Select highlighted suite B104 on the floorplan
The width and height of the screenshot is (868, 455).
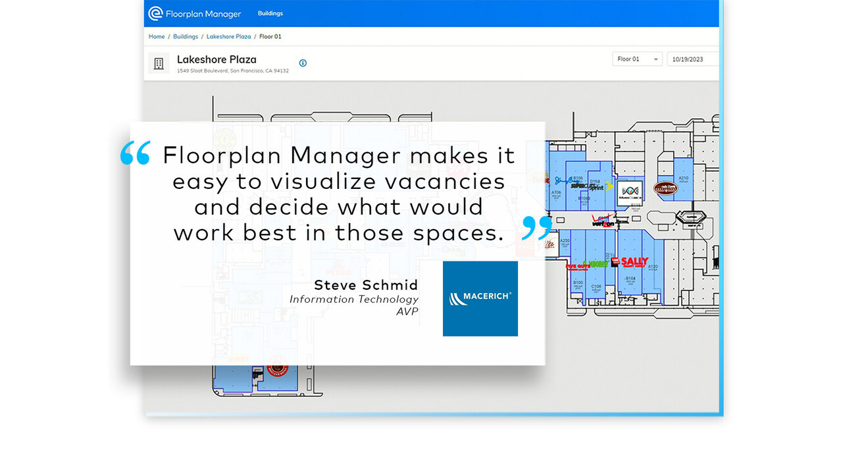[630, 279]
